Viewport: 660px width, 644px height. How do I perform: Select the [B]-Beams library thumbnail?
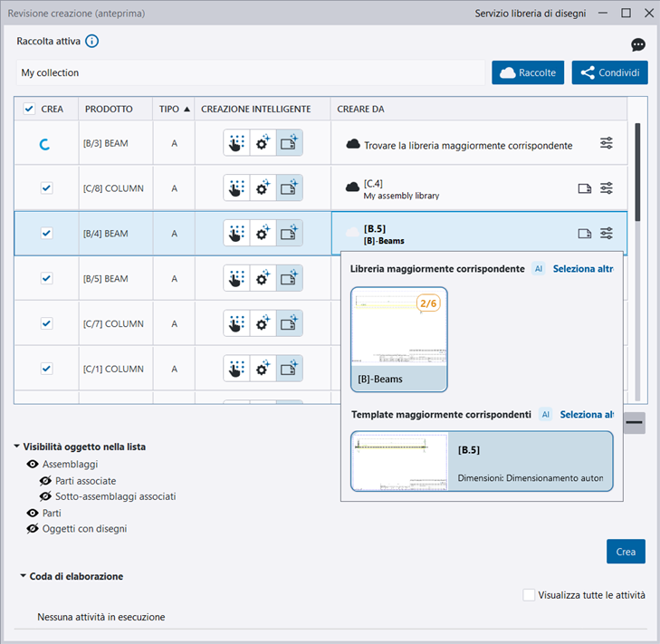click(399, 339)
